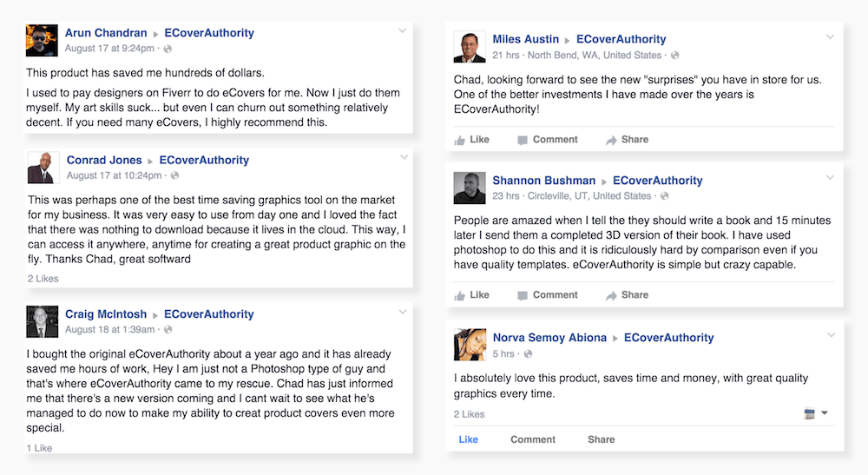Click the share arrow icon on Shannon Bushman's post
The width and height of the screenshot is (868, 475).
click(611, 295)
